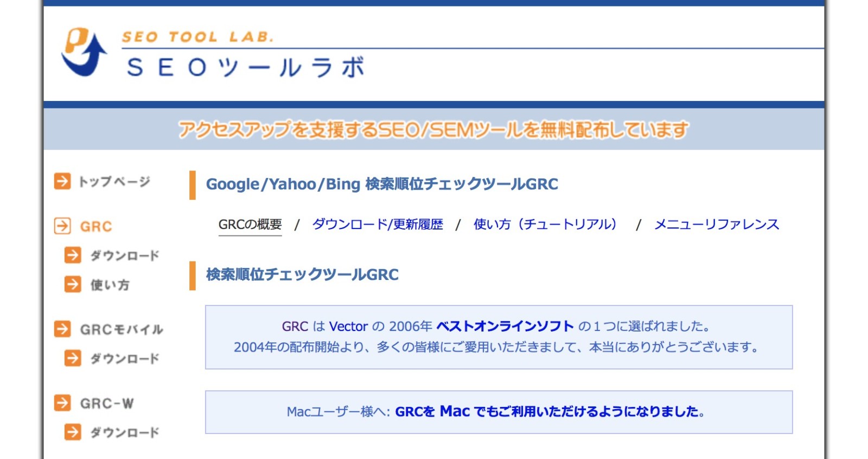Click arrow icon of ダウンロード under GRCモバイル
Viewport: 868px width, 459px height.
[73, 358]
